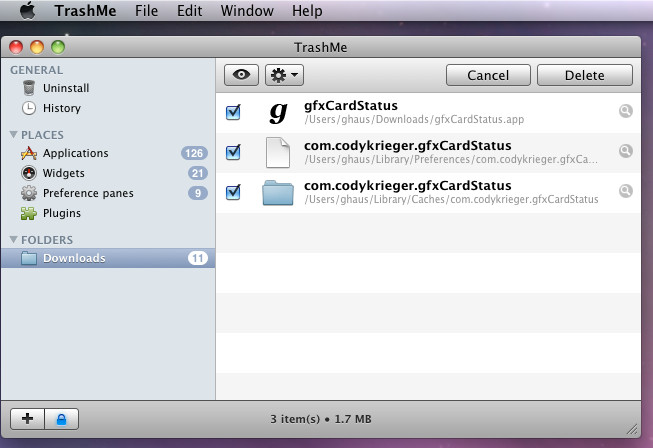
Task: Click the Delete button
Action: tap(585, 75)
